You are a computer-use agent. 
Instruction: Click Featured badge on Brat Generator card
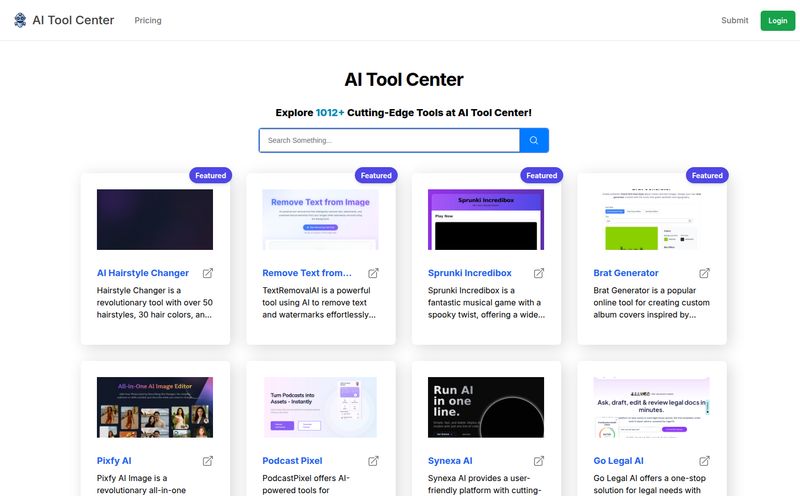(707, 176)
